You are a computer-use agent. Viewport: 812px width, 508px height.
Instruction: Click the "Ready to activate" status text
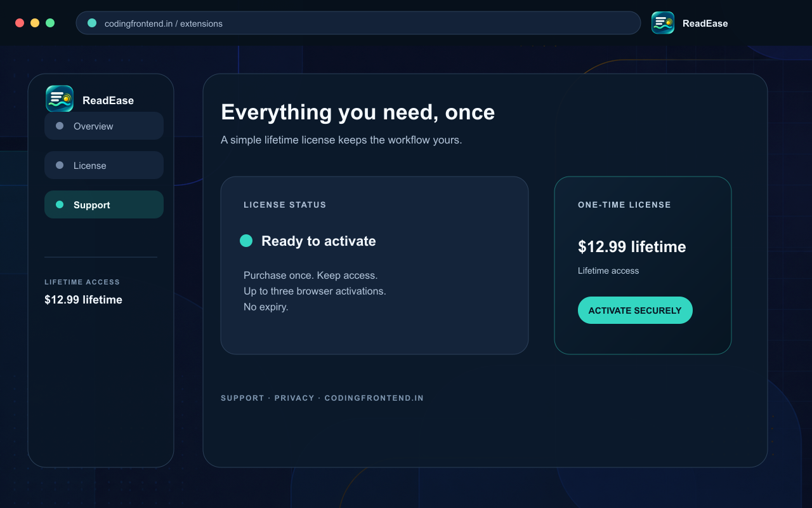tap(318, 241)
